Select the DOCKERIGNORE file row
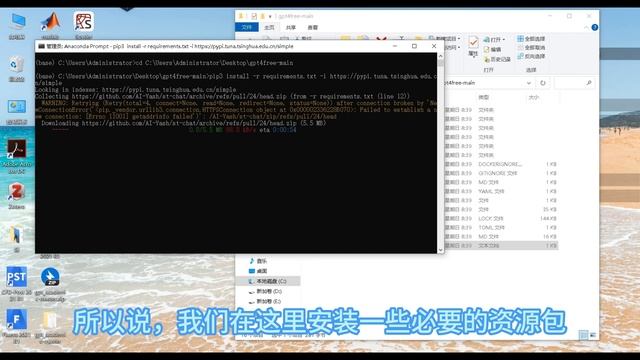 (501, 164)
